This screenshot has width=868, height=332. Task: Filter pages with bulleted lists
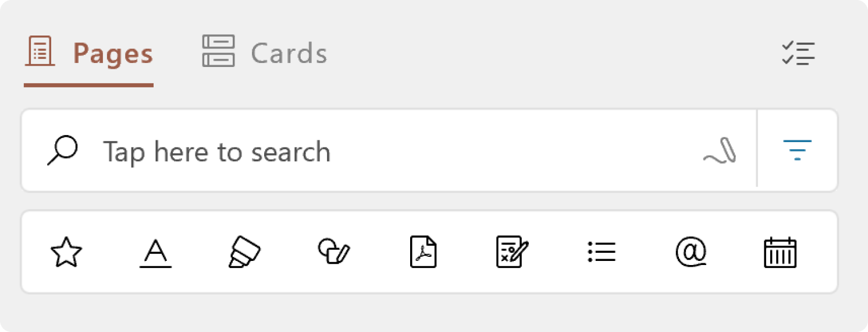[x=602, y=252]
